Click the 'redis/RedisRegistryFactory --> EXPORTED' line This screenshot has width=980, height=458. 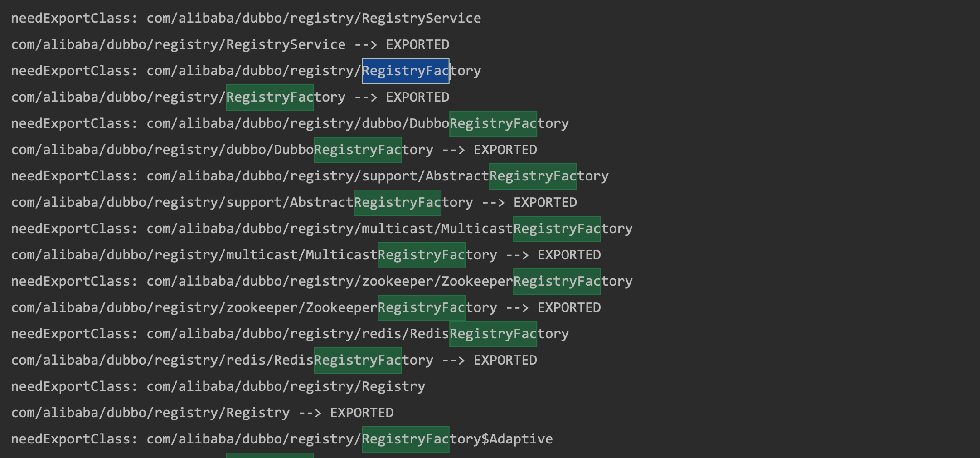tap(274, 360)
